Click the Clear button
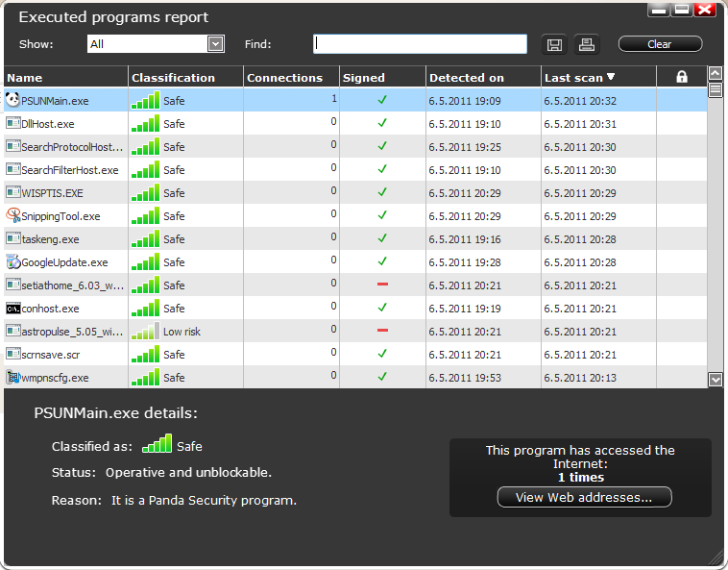Screen dimensions: 728x570 (x=660, y=44)
